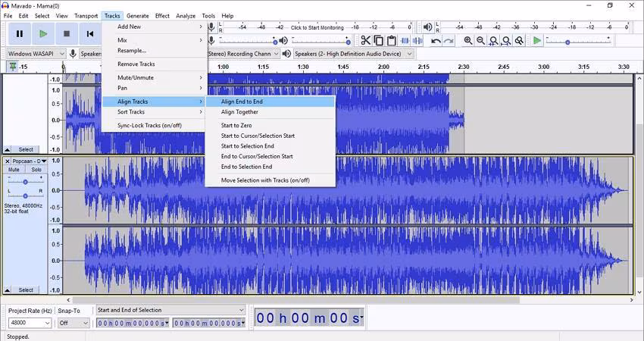Select End to Selection End option
Viewport: 644px width, 341px height.
tap(270, 167)
